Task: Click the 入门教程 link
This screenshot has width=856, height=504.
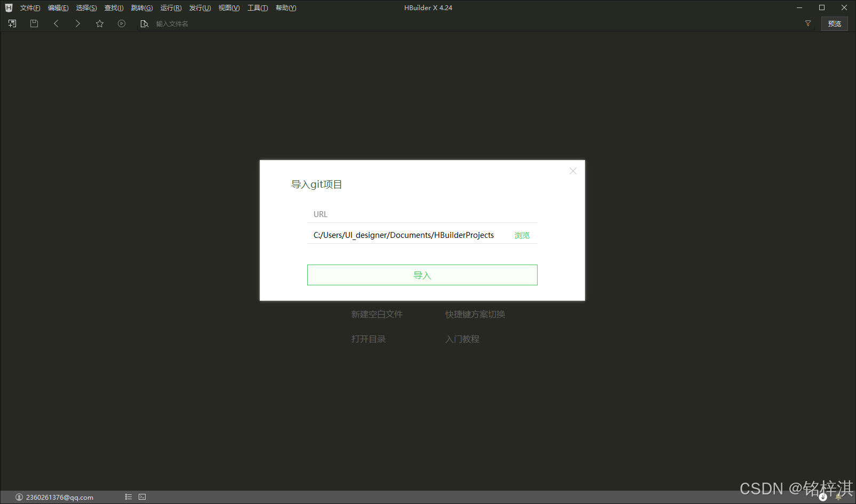Action: tap(462, 339)
